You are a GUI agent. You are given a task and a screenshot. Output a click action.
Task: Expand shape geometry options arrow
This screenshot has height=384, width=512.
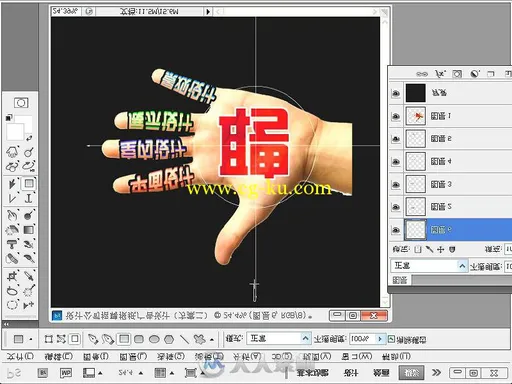coord(212,340)
